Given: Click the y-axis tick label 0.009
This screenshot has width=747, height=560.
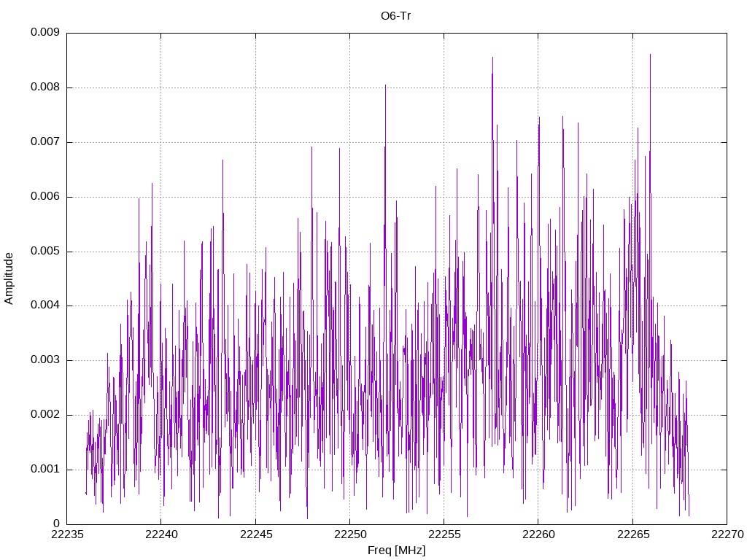Looking at the screenshot, I should point(44,32).
